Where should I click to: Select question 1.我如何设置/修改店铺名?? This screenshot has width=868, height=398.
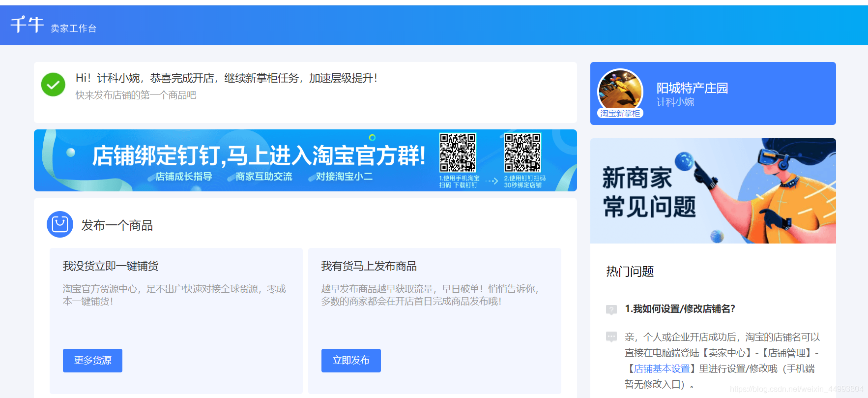[680, 309]
